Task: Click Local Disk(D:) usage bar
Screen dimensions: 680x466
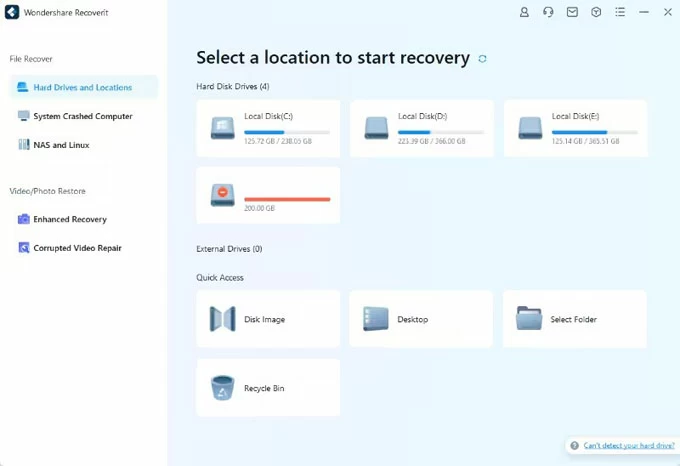Action: [x=441, y=132]
